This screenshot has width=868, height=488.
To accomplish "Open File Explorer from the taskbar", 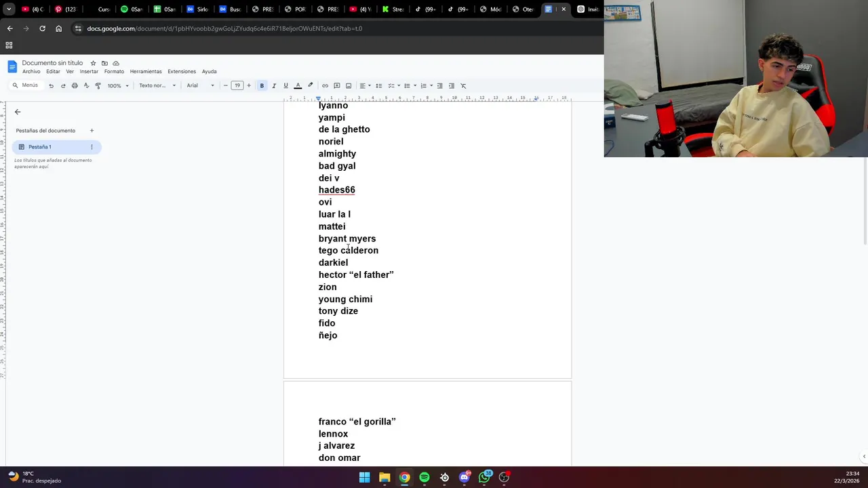I will (384, 477).
